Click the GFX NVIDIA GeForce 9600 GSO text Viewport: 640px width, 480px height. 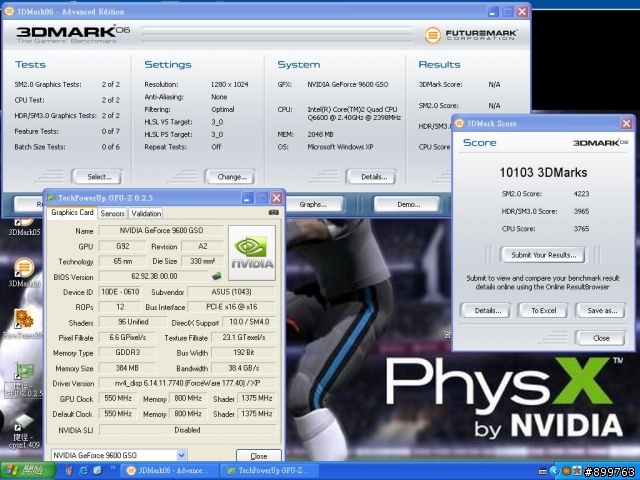[x=347, y=84]
